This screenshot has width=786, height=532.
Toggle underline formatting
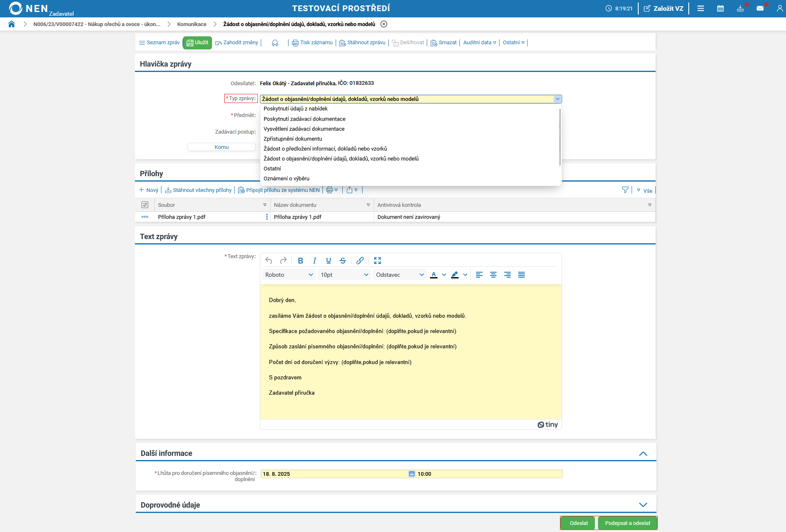point(329,261)
